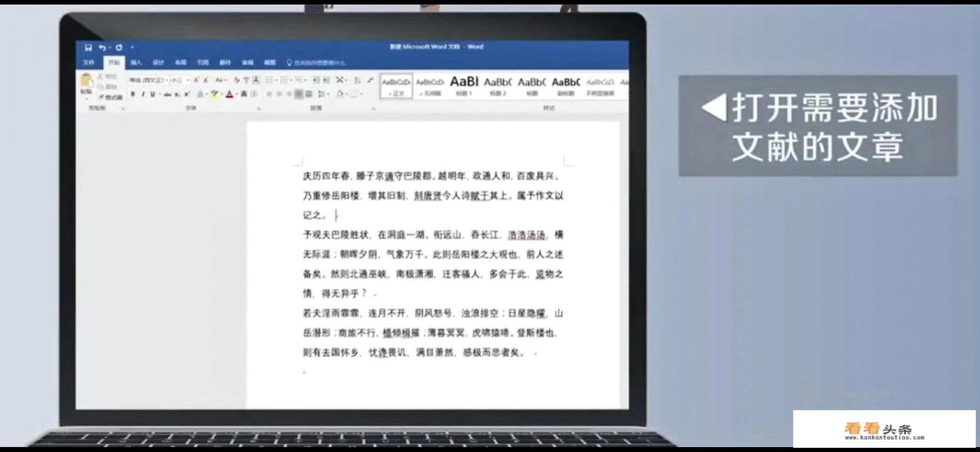
Task: Switch to Review (审阅) tab
Action: [248, 63]
